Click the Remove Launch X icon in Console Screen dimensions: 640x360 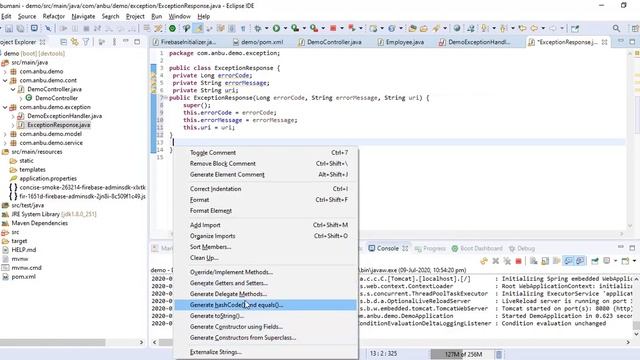496,261
